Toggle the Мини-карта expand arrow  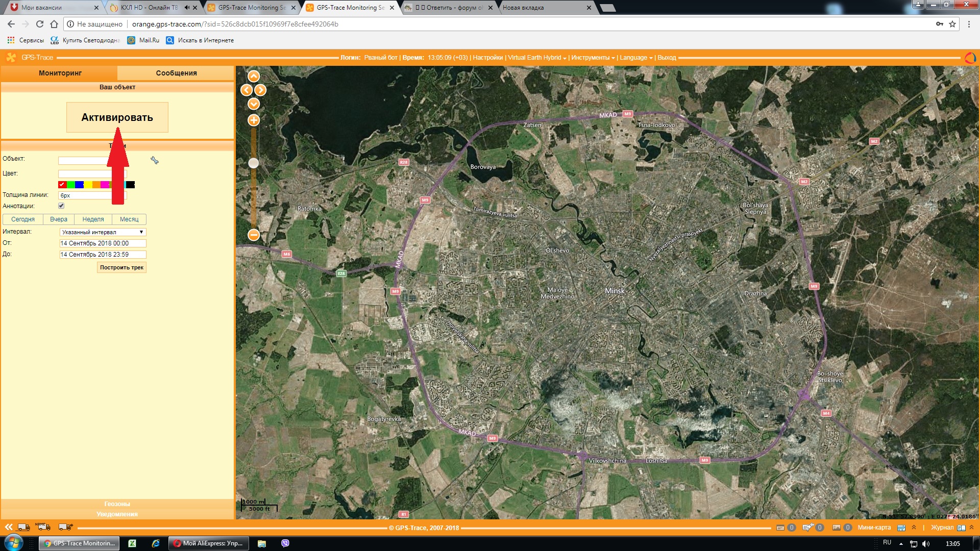coord(914,528)
